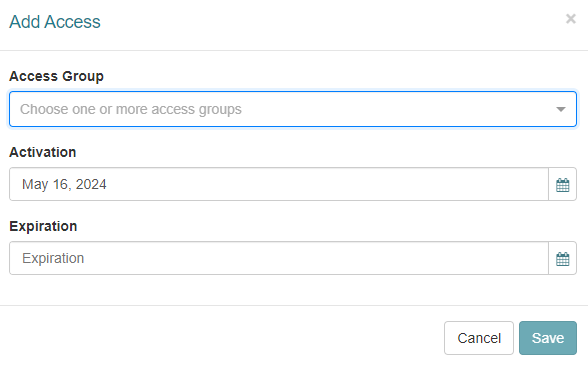Expand the Access Group dropdown arrow
The image size is (588, 368).
tap(561, 109)
